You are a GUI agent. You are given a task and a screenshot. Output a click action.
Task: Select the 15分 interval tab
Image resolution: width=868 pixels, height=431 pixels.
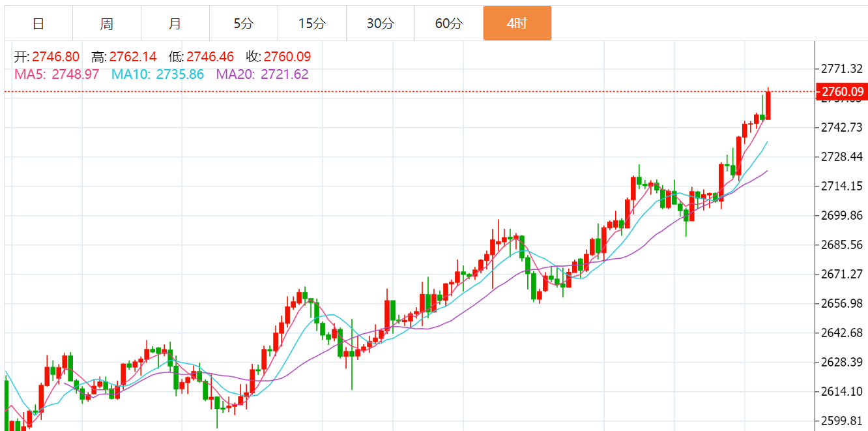(x=312, y=24)
